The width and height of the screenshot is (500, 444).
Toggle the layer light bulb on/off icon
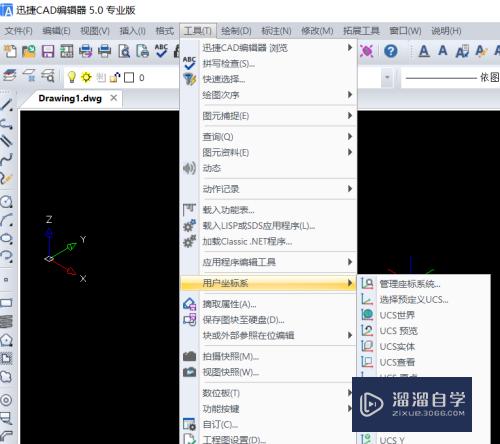point(72,77)
